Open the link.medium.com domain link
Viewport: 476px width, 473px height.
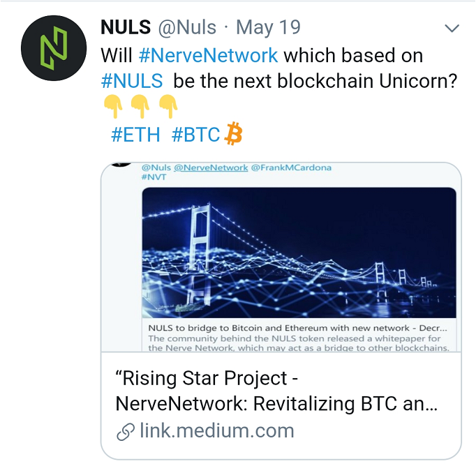pos(217,431)
